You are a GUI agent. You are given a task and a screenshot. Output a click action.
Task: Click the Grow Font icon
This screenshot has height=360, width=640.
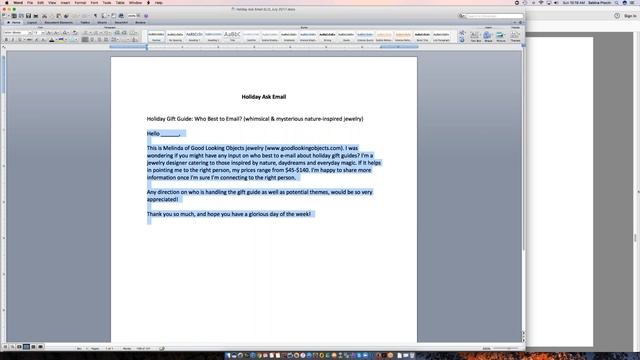[49, 33]
